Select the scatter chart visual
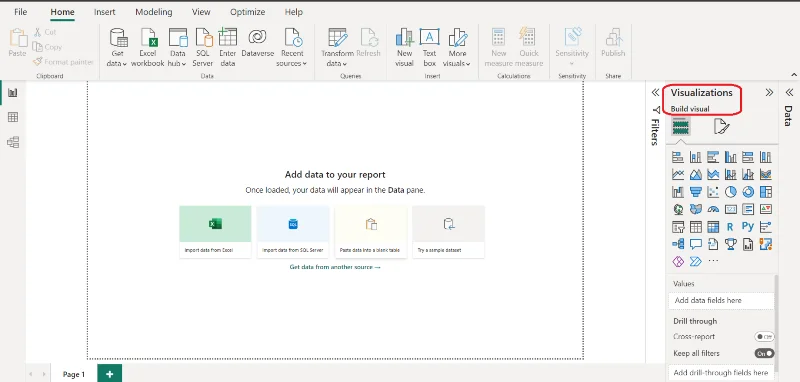This screenshot has height=382, width=800. (713, 192)
